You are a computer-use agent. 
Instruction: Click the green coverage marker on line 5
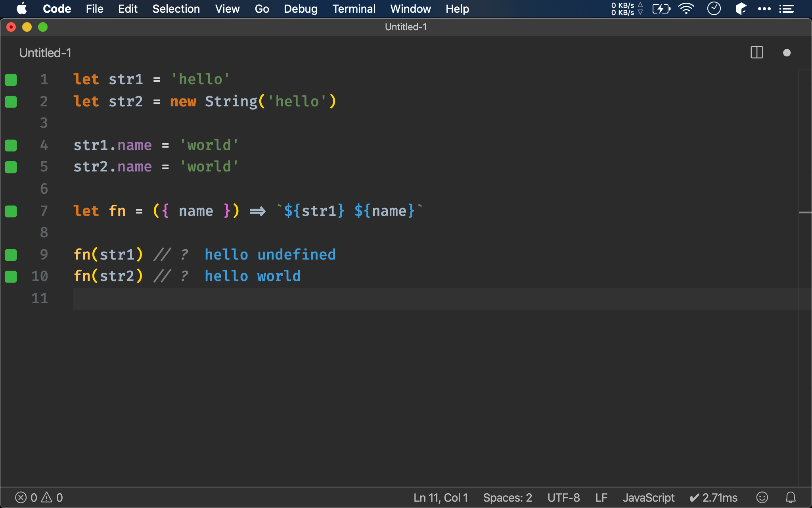pos(11,167)
